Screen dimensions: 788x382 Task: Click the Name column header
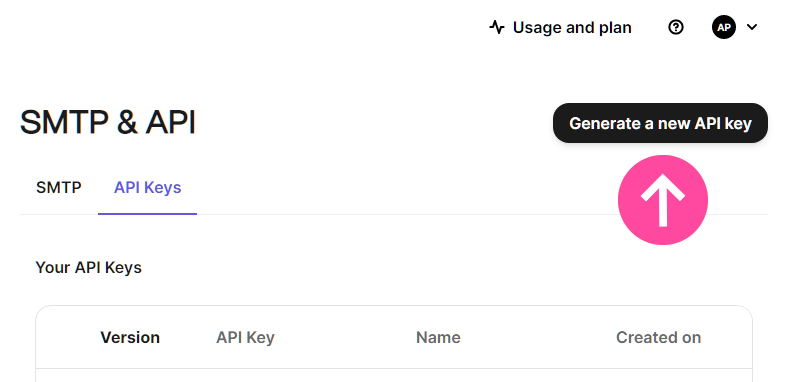(x=438, y=337)
